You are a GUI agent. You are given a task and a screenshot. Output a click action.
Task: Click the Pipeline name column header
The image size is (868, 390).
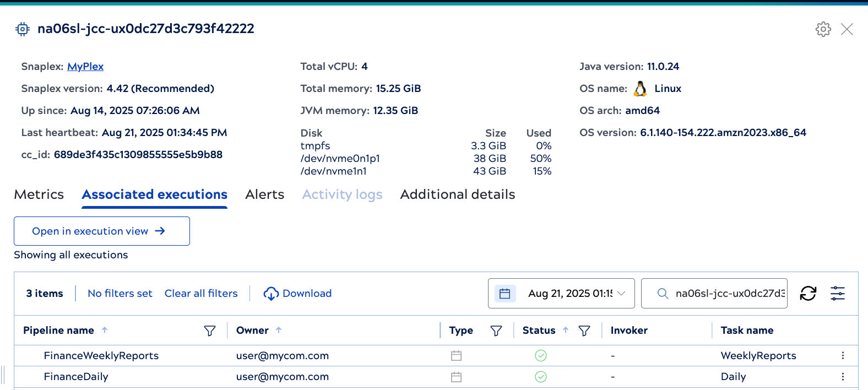point(58,331)
